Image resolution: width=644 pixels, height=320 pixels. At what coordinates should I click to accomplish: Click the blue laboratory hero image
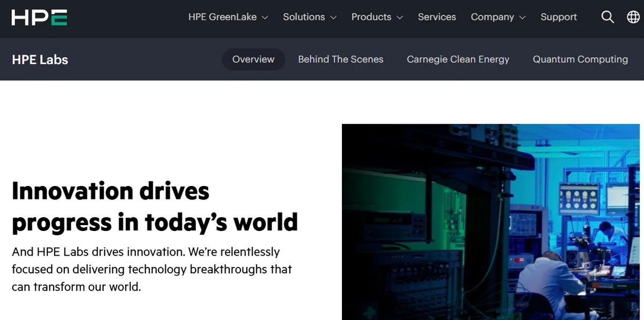(x=492, y=222)
